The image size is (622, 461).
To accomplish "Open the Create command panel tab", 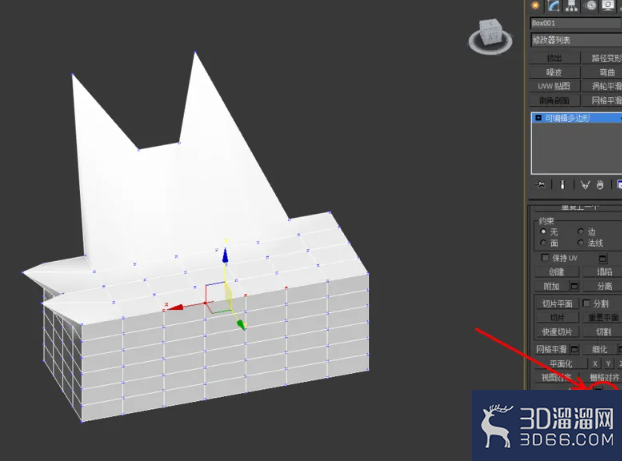I will click(536, 6).
